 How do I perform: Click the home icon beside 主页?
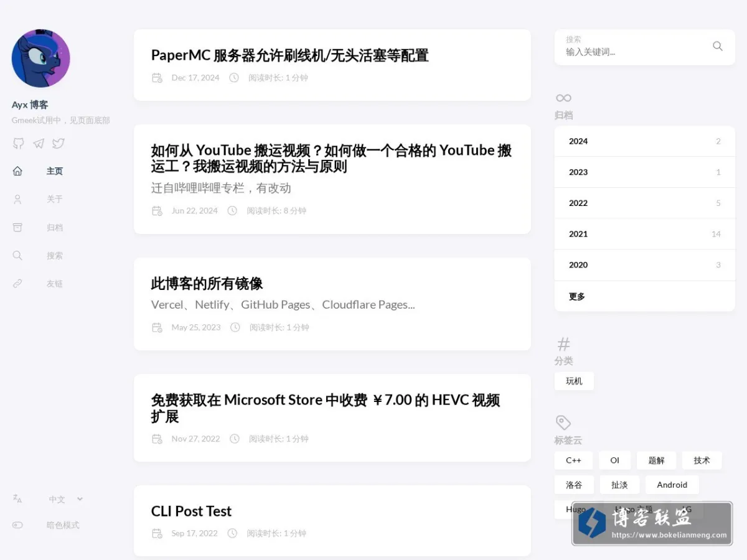click(x=17, y=171)
